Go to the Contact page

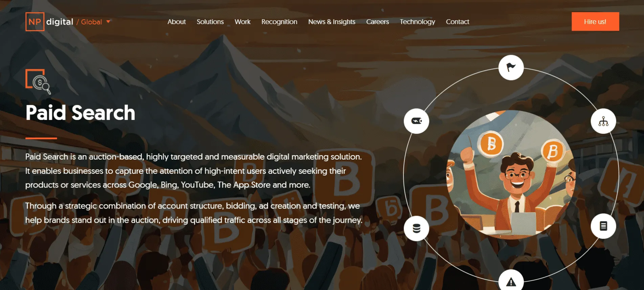coord(458,22)
